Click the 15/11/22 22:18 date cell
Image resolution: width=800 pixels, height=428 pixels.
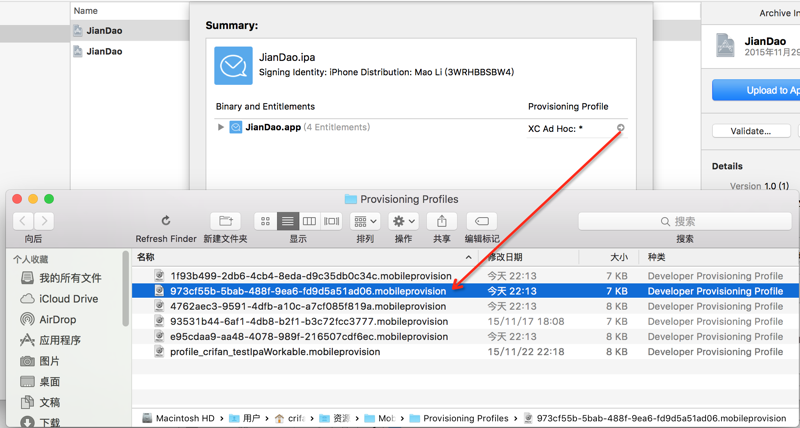pos(526,351)
